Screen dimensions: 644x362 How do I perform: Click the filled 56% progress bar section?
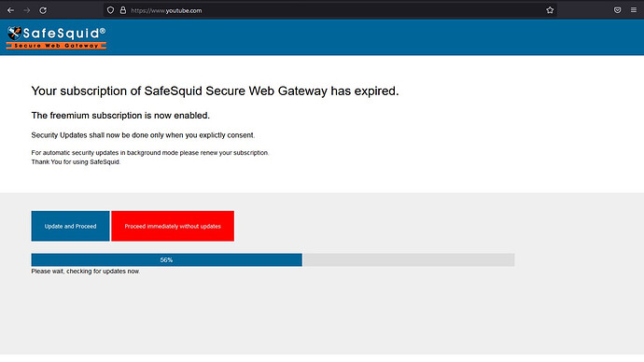167,259
